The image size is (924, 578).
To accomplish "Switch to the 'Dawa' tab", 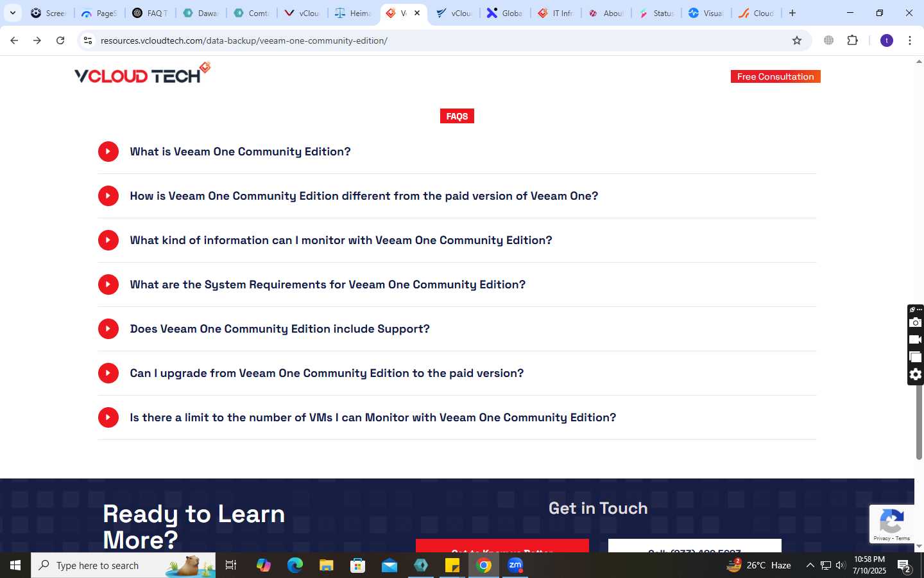I will [x=201, y=13].
